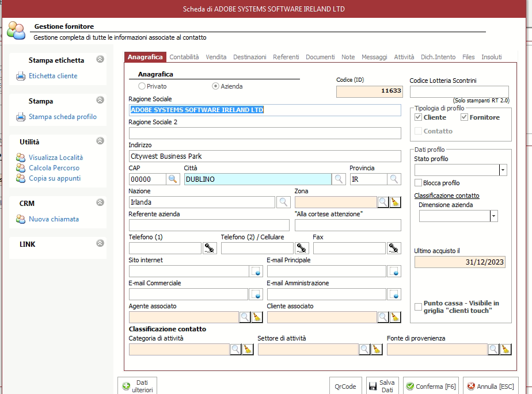Dial Telefono (1) phone icon

click(x=210, y=248)
